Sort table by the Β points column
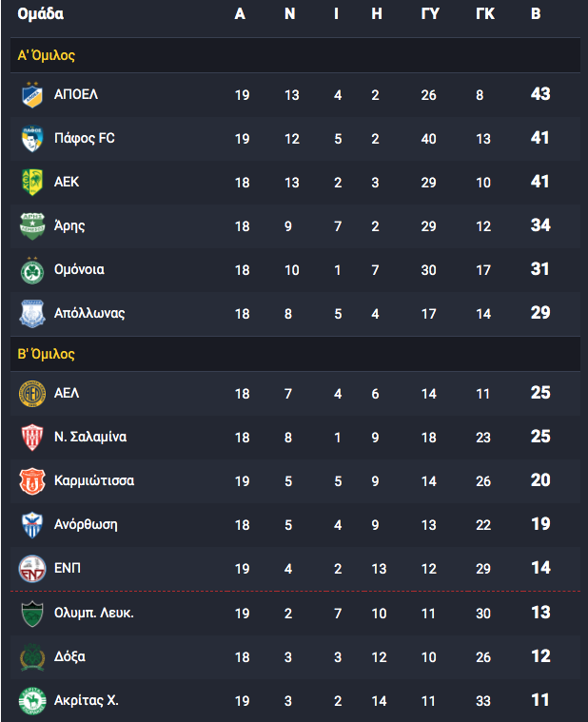The height and width of the screenshot is (722, 588). (536, 14)
